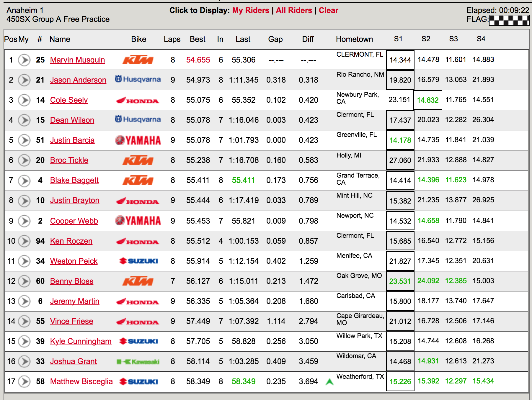Screen dimensions: 532x400
Task: Open Marvin Musquin rider link
Action: pyautogui.click(x=78, y=60)
